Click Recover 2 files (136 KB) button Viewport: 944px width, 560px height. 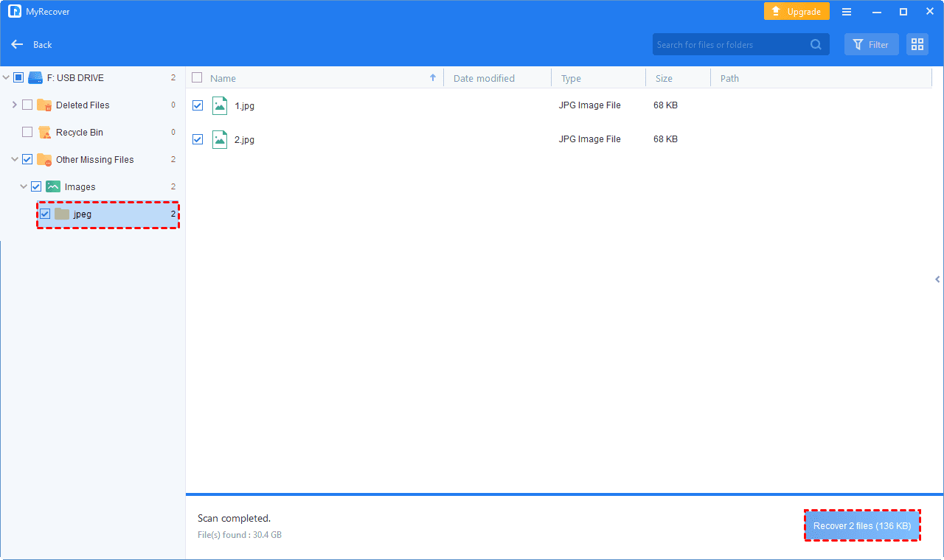[862, 526]
